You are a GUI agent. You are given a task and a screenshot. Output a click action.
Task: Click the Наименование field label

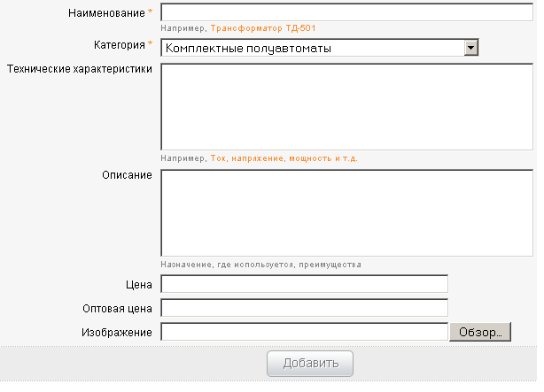(106, 13)
